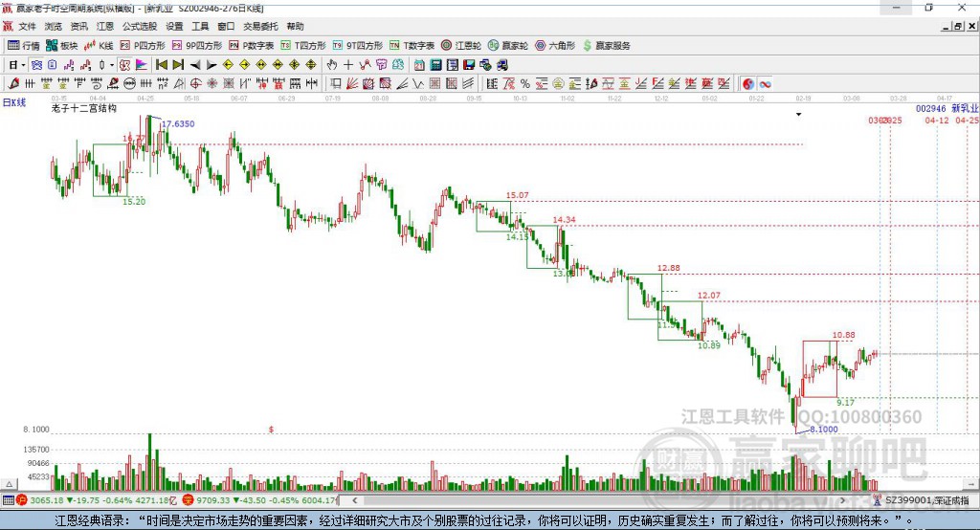Jump to the first bar
The image size is (980, 530).
(161, 65)
